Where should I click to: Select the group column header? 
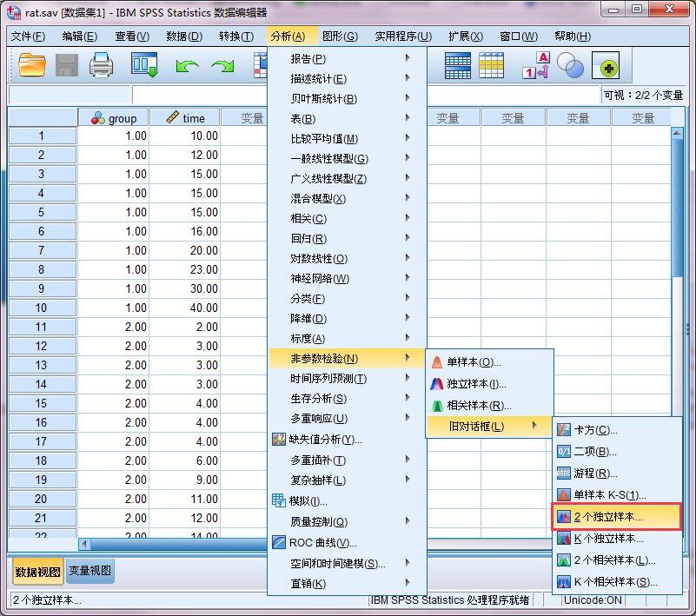114,118
